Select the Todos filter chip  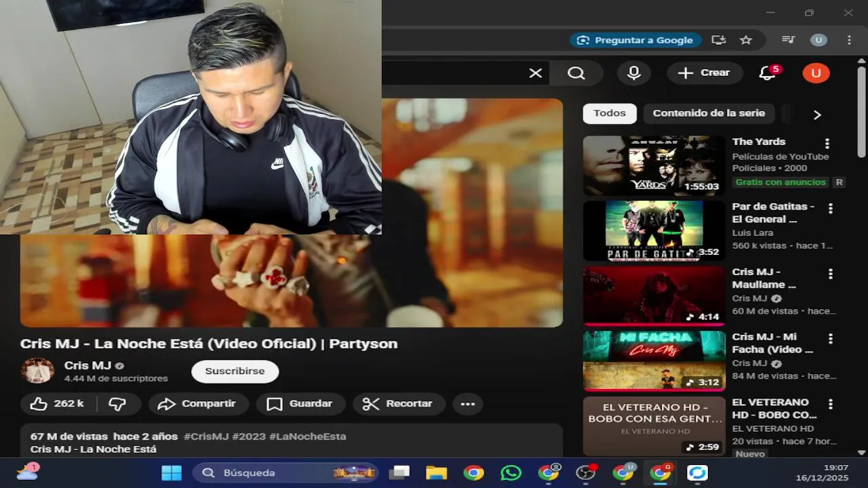[x=610, y=113]
